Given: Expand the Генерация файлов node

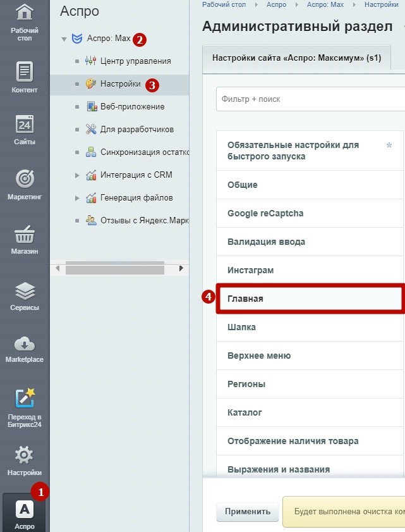Looking at the screenshot, I should (x=77, y=198).
